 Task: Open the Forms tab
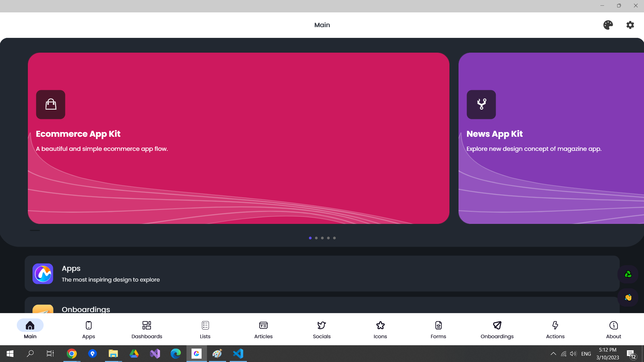tap(438, 329)
